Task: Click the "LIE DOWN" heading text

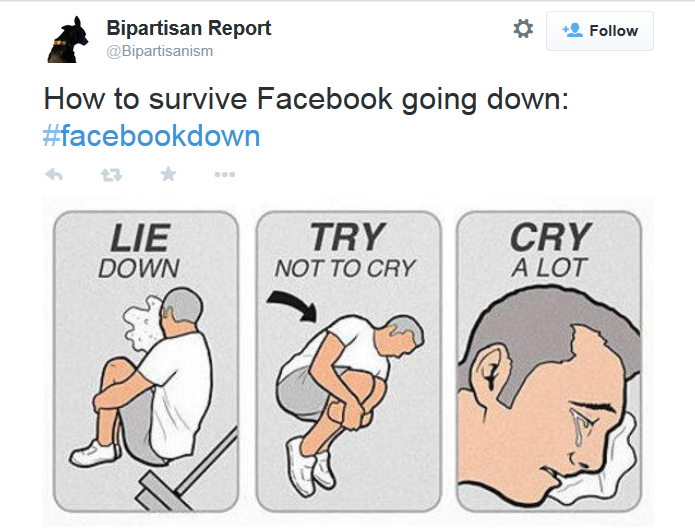Action: pos(139,252)
